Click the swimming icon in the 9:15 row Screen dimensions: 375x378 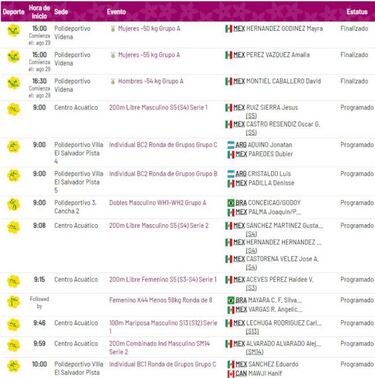14,282
